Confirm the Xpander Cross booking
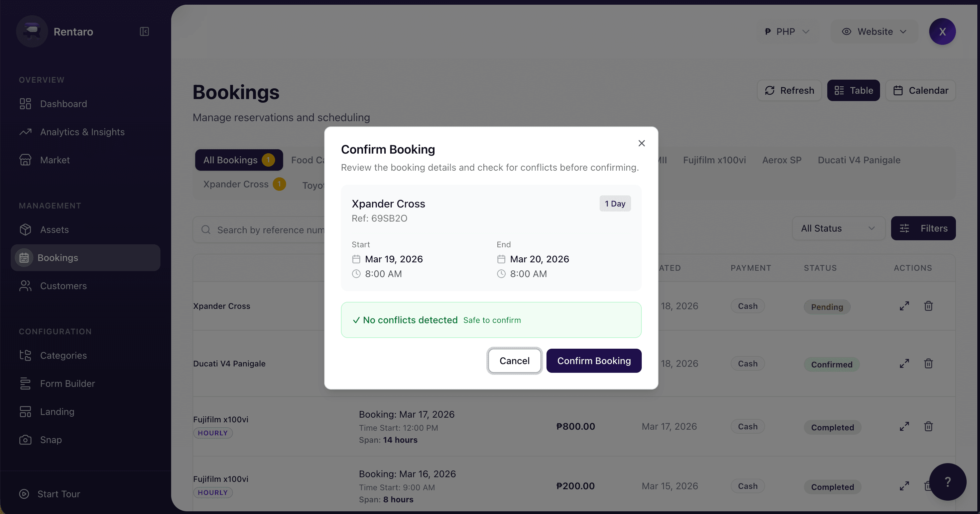 [594, 360]
